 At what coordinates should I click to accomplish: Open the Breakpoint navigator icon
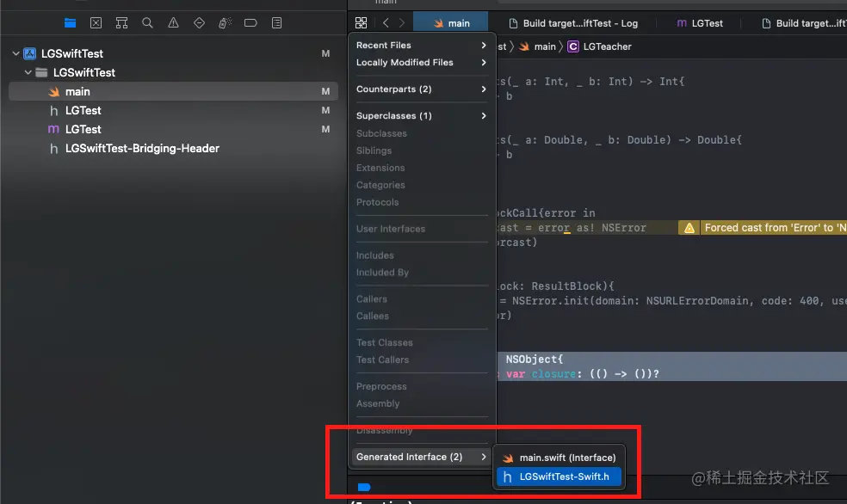click(250, 22)
